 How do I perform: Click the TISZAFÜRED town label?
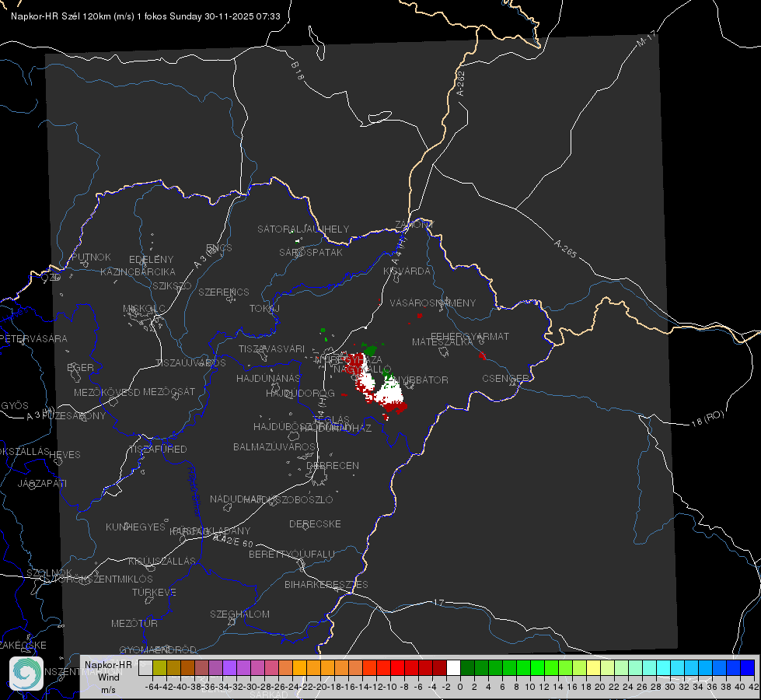[158, 450]
